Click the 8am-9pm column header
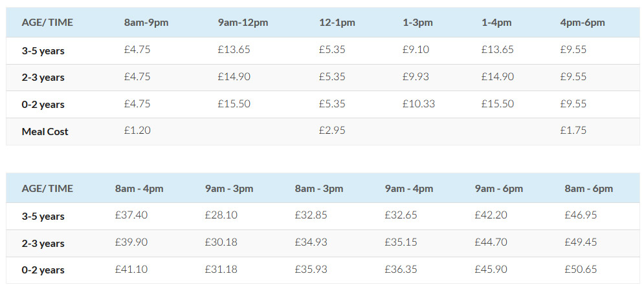 (x=146, y=23)
